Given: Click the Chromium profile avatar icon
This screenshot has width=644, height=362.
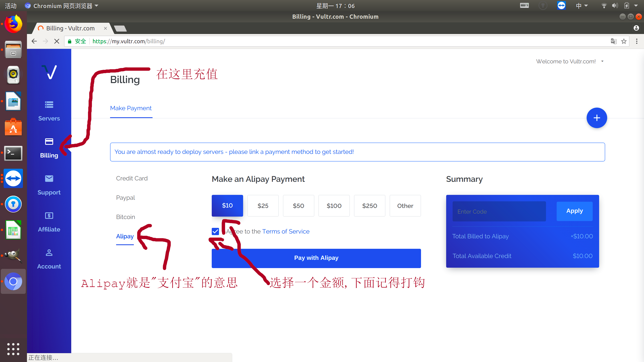Looking at the screenshot, I should (636, 28).
